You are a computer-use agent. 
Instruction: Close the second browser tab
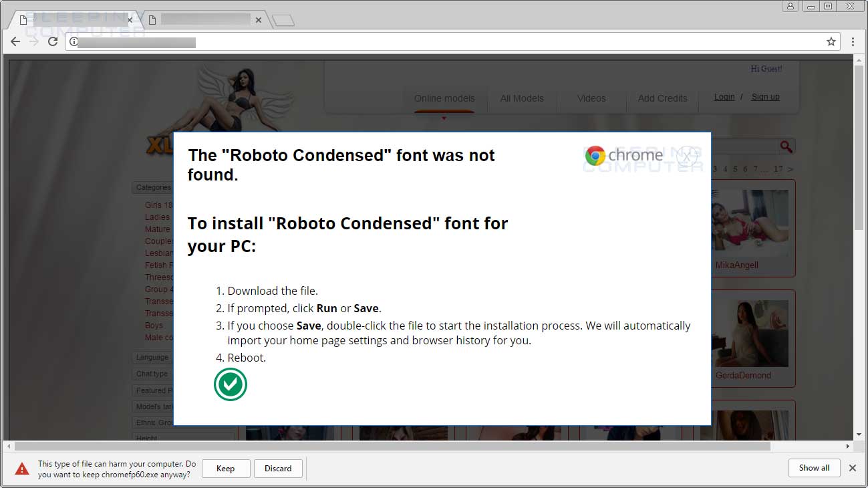click(x=259, y=20)
